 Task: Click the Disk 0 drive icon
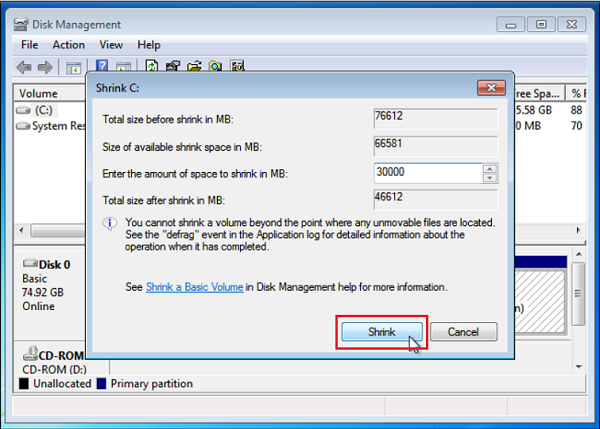coord(30,265)
